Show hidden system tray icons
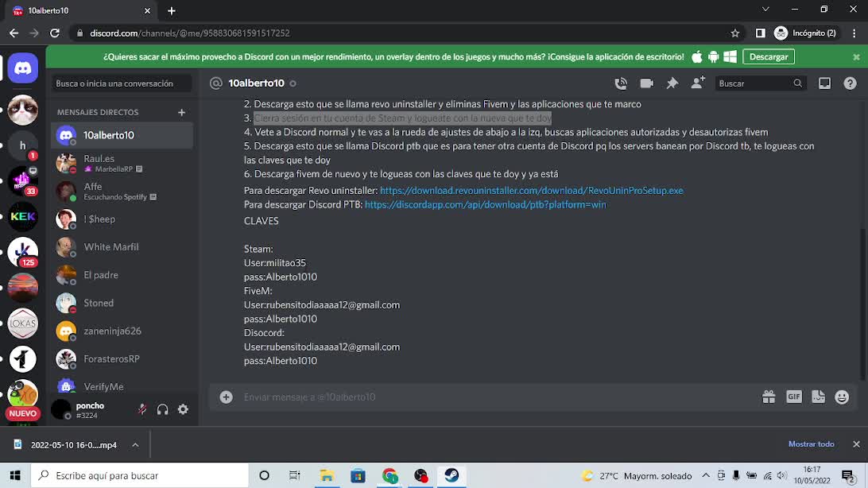 pos(706,475)
